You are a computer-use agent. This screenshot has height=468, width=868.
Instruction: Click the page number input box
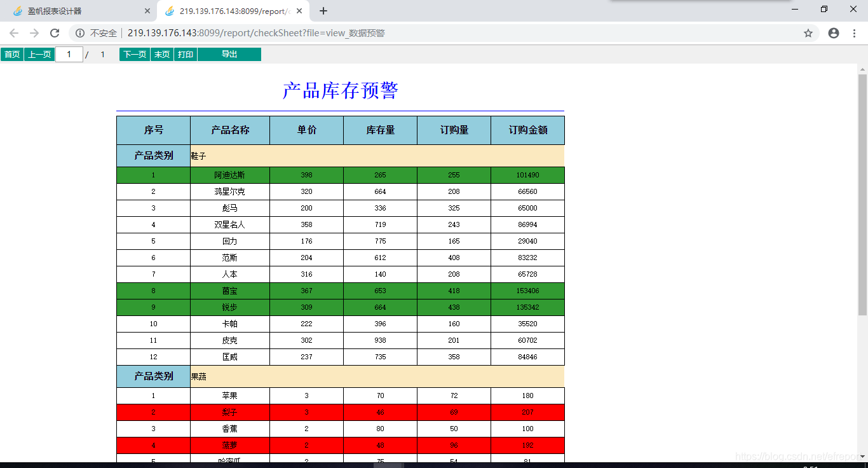pyautogui.click(x=69, y=55)
